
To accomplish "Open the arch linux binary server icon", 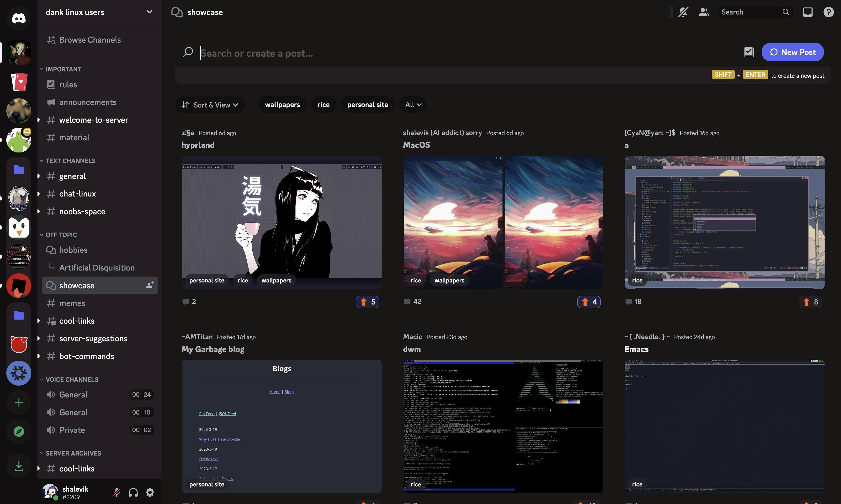I will (19, 256).
